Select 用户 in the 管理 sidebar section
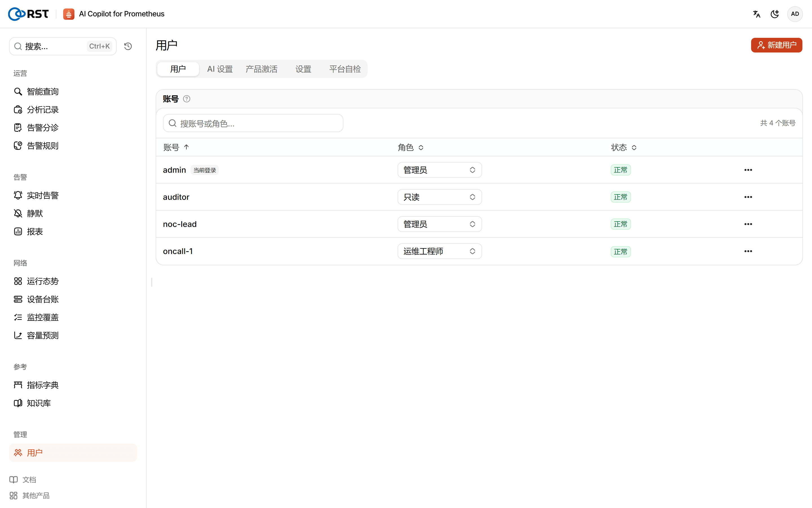812x508 pixels. tap(73, 453)
